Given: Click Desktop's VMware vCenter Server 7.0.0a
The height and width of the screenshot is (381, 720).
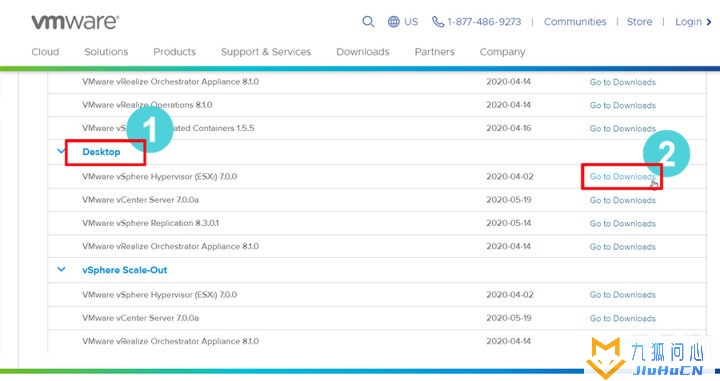Looking at the screenshot, I should pyautogui.click(x=141, y=200).
